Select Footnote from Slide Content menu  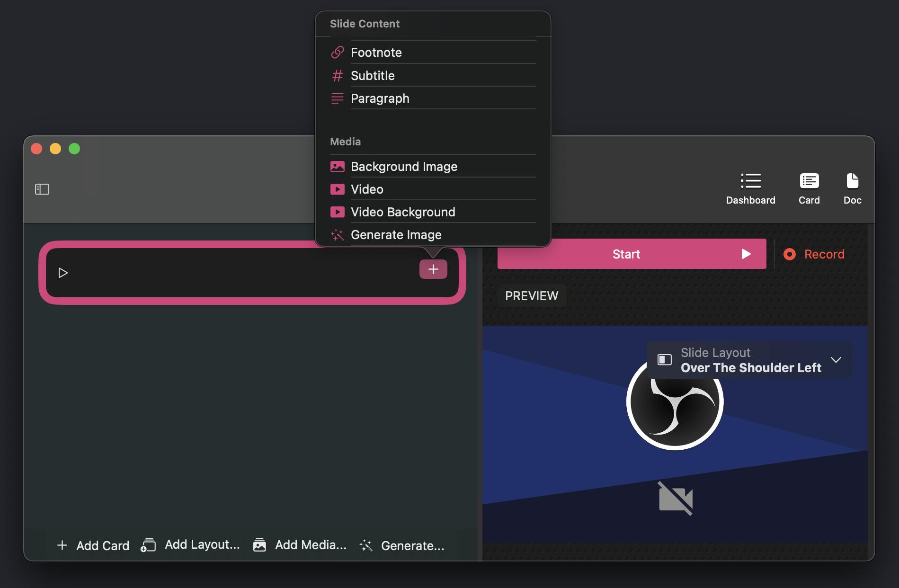[433, 52]
